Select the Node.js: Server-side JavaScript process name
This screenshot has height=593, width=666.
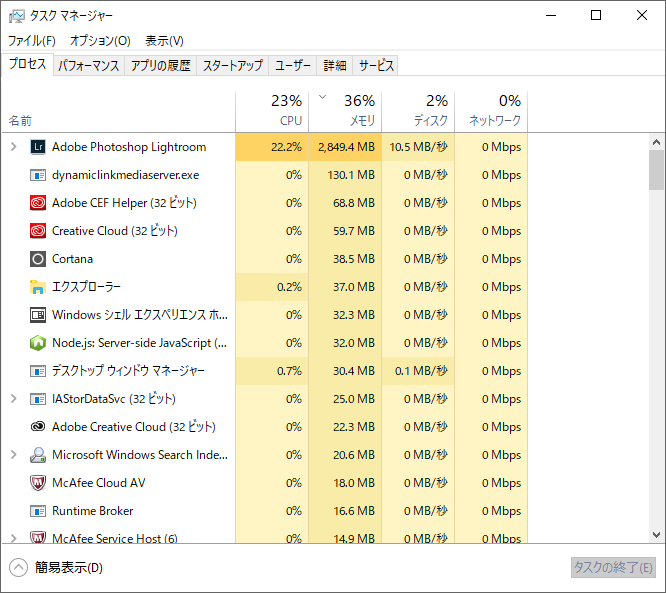click(139, 343)
